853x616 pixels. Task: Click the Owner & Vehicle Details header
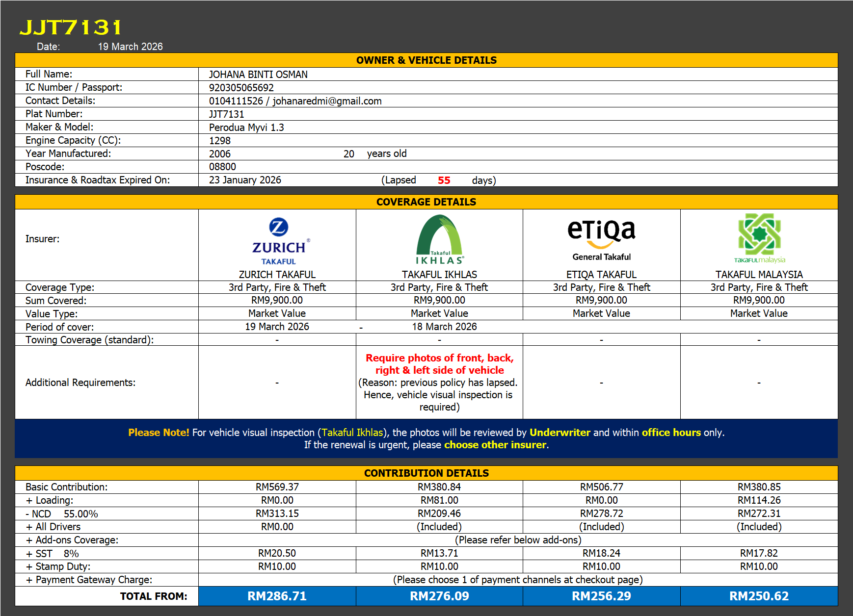426,60
